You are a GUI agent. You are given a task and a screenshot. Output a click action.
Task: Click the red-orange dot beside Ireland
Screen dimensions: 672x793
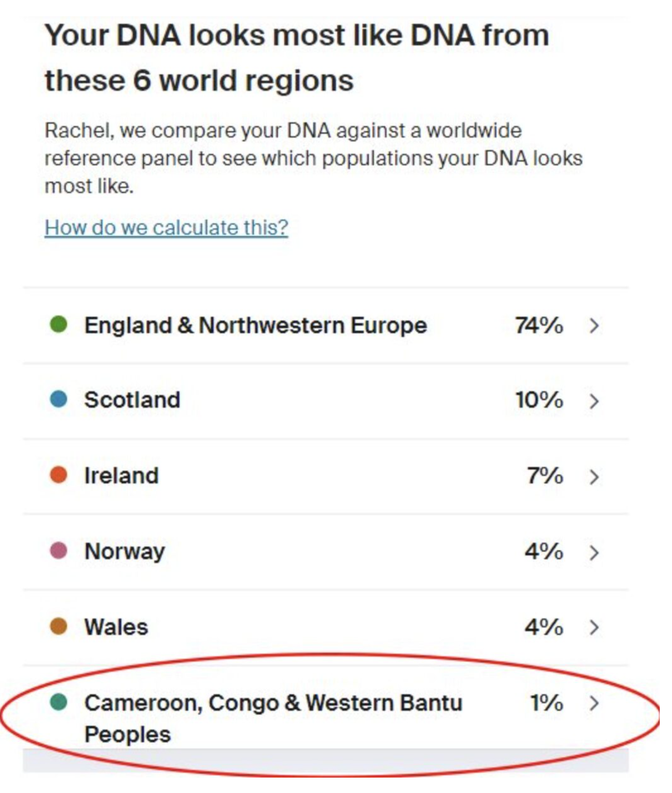click(x=58, y=475)
